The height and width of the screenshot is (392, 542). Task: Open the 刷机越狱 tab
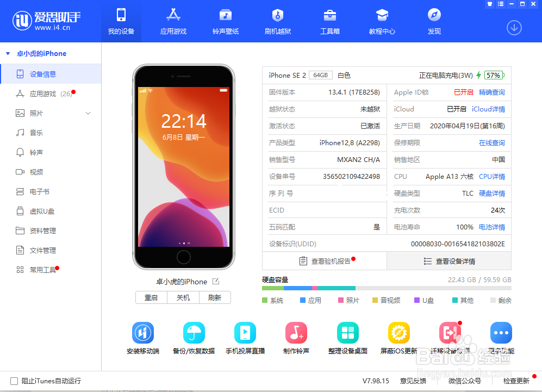tap(278, 21)
